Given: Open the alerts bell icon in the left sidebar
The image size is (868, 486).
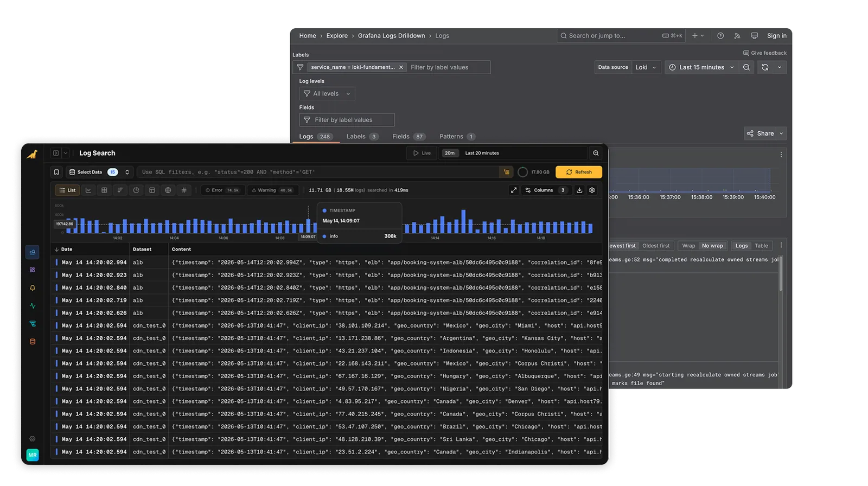Looking at the screenshot, I should click(33, 288).
